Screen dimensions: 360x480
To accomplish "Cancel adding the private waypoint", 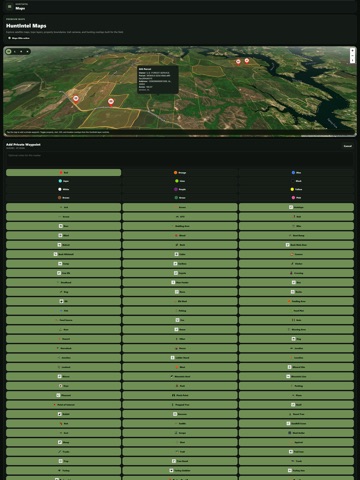I will pyautogui.click(x=348, y=146).
